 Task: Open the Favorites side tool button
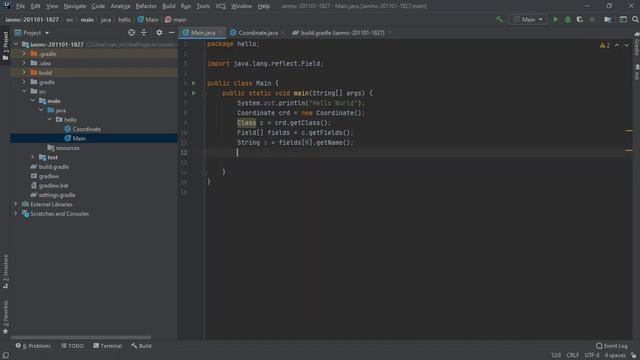(5, 317)
